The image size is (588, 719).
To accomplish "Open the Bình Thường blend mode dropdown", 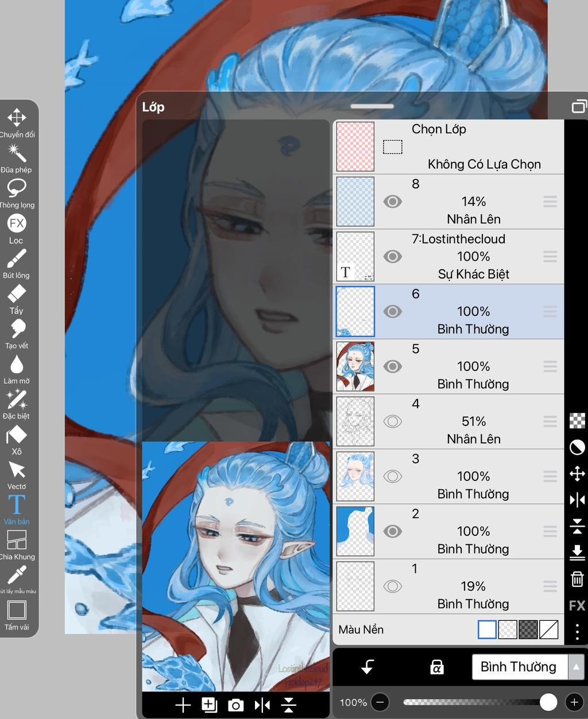I will pos(519,667).
